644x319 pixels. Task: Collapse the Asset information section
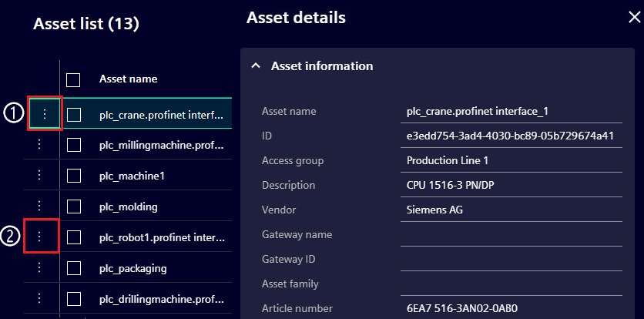click(x=257, y=66)
